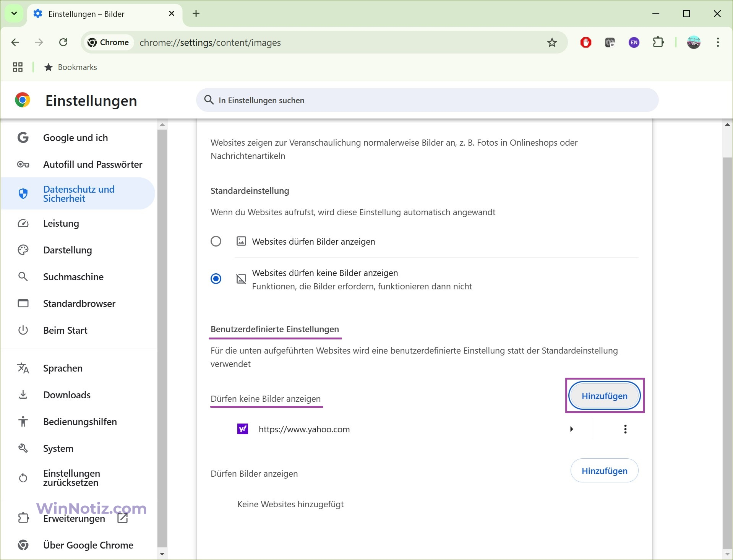Open the profile avatar menu

point(694,42)
